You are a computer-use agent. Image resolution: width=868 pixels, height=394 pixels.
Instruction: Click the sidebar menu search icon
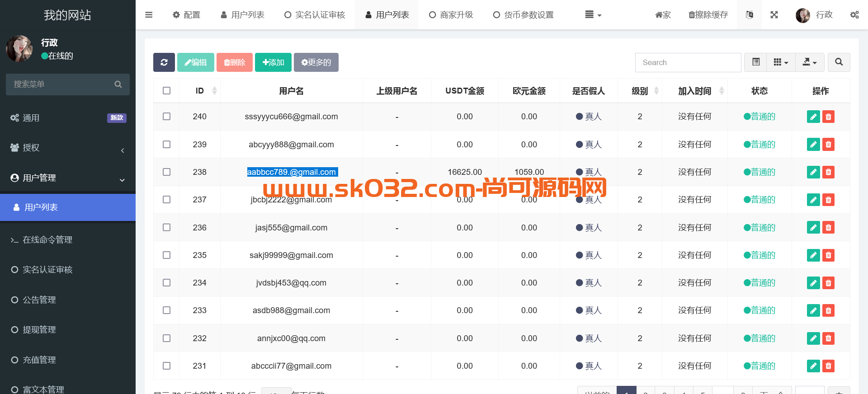click(118, 84)
